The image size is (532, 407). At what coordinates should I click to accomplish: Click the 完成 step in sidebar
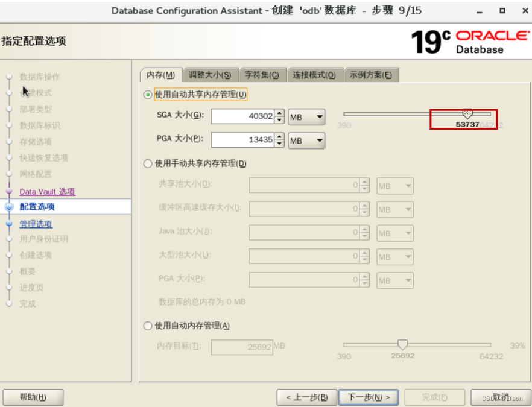point(28,304)
